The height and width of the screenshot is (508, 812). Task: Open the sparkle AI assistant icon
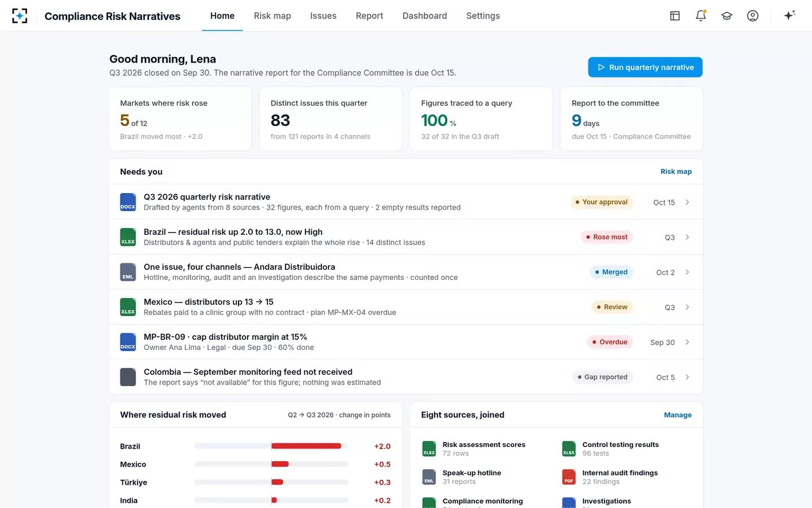789,15
